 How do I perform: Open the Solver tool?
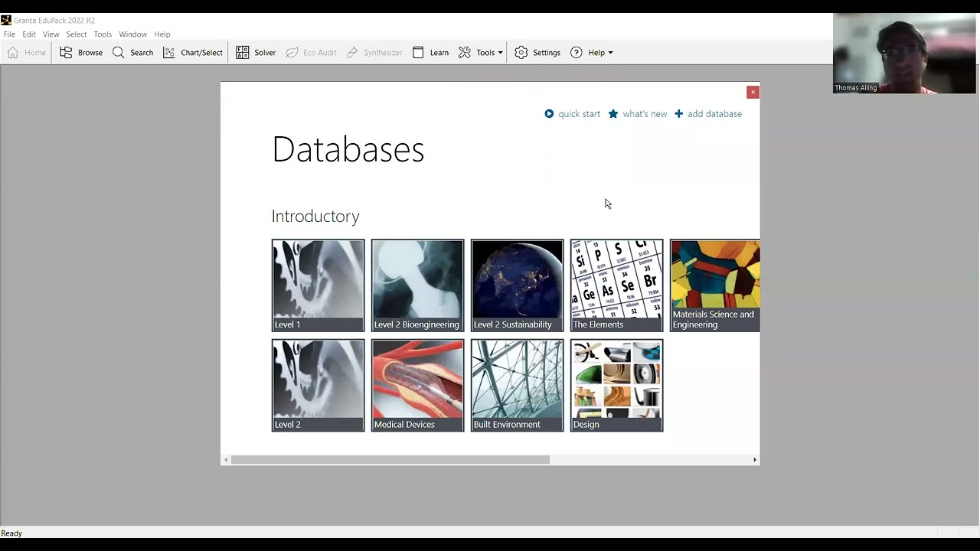coord(256,53)
